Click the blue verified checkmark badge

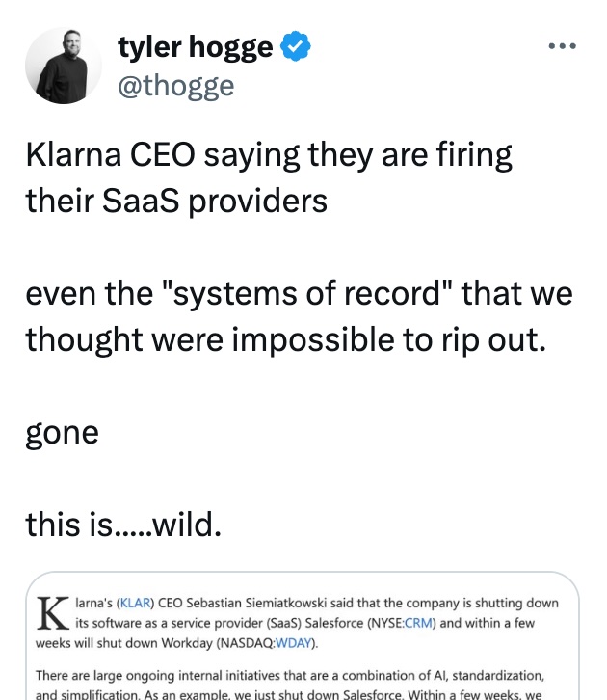click(295, 46)
